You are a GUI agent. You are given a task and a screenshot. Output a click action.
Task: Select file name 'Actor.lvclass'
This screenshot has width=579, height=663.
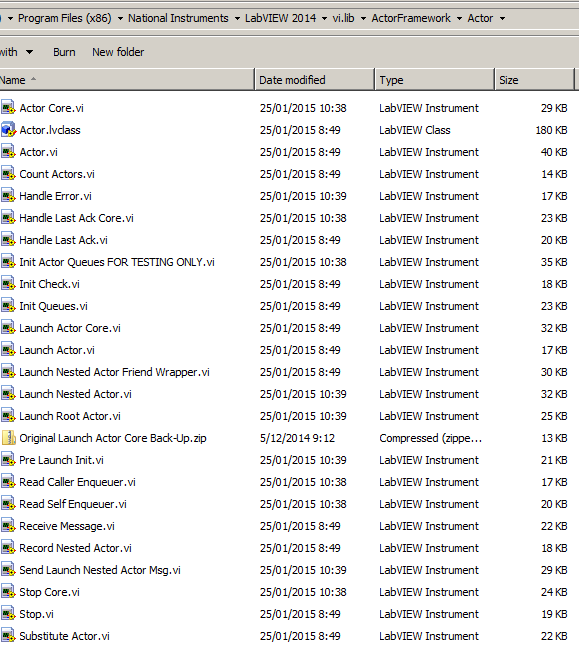click(x=50, y=130)
